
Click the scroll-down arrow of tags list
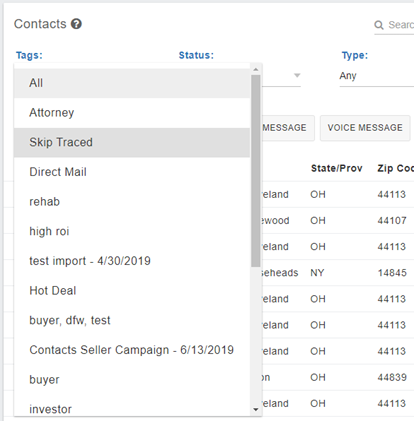pos(256,409)
